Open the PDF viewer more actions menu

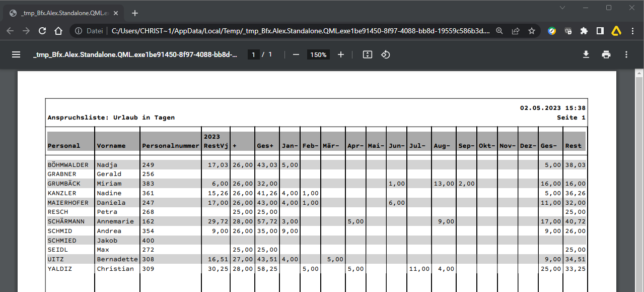[x=626, y=54]
